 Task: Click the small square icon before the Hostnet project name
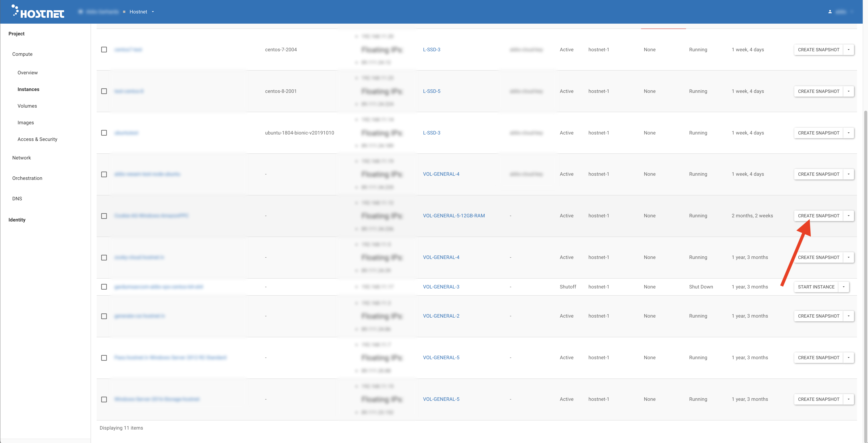[124, 12]
